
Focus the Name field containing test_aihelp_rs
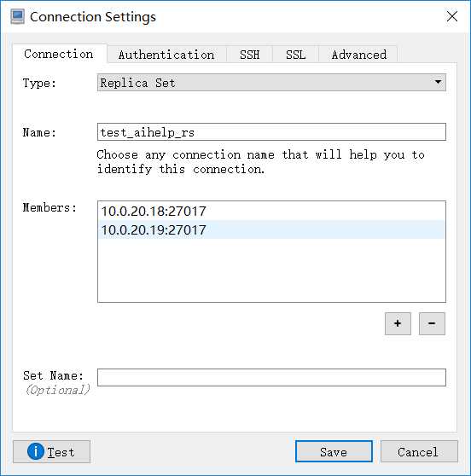[271, 131]
